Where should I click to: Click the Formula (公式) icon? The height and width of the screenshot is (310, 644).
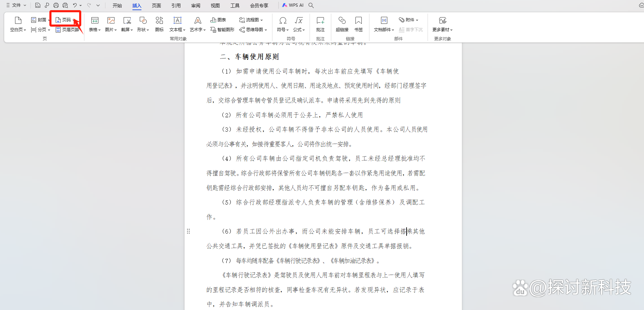pos(299,20)
